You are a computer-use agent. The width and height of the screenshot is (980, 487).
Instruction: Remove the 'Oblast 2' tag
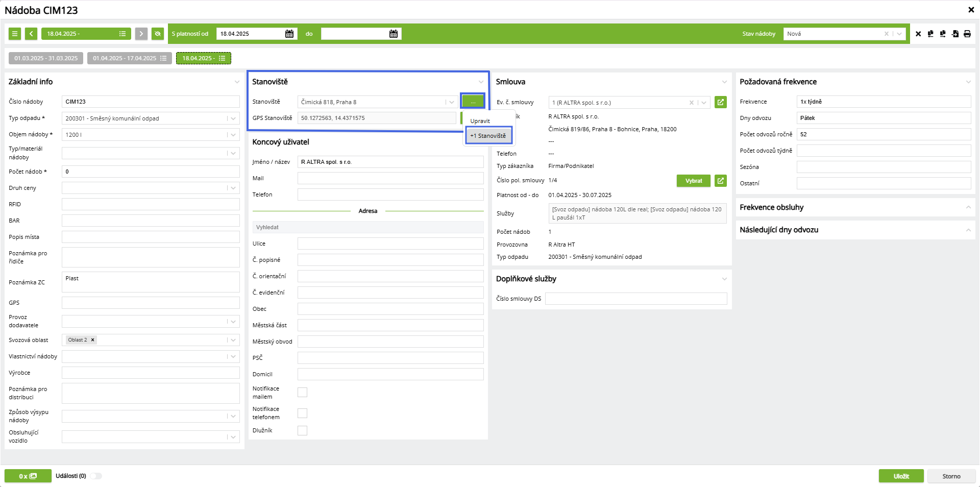click(92, 340)
